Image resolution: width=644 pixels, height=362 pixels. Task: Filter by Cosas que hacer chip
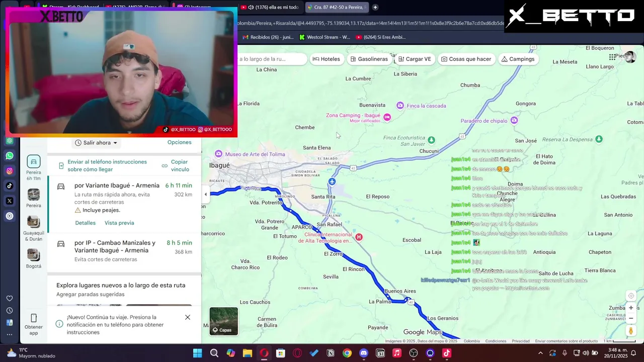click(x=466, y=59)
